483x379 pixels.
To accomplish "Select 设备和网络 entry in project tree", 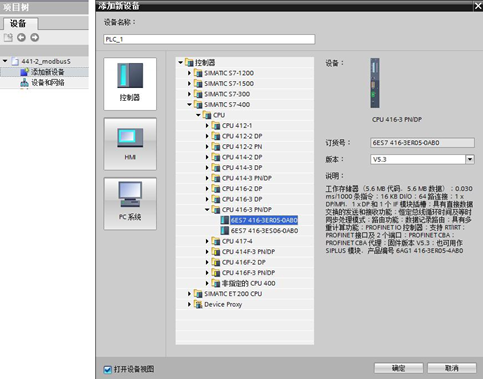I will point(48,83).
